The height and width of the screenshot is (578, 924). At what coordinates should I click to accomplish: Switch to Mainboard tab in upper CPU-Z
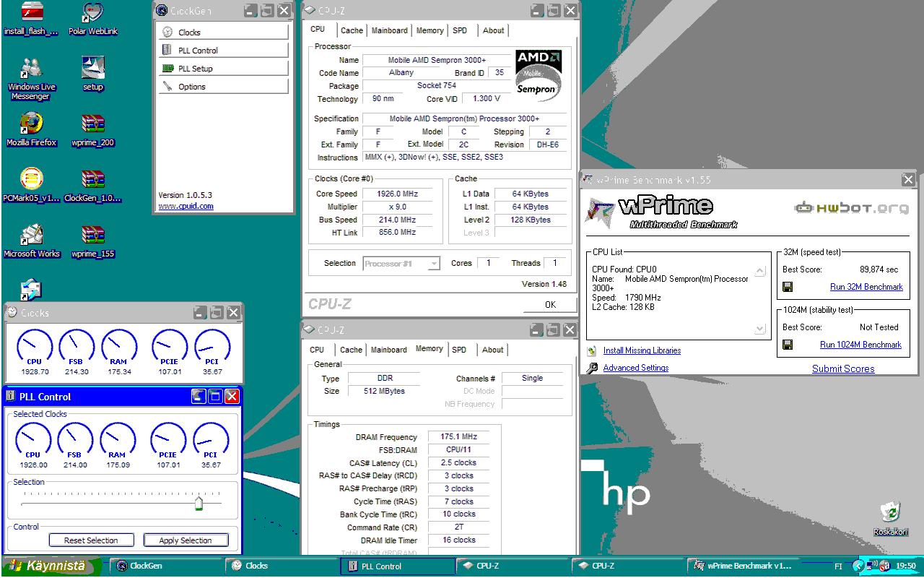[x=389, y=30]
